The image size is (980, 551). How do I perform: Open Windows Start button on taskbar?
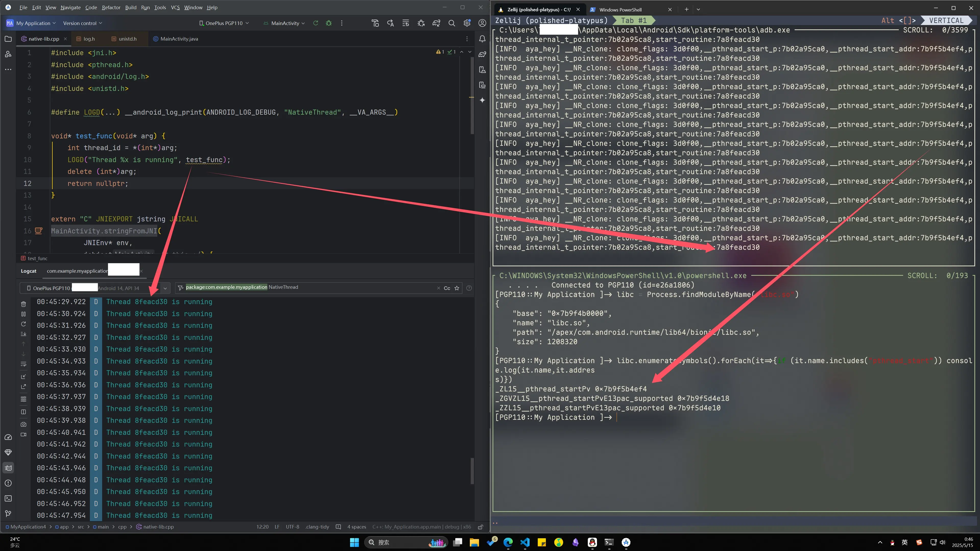(354, 542)
